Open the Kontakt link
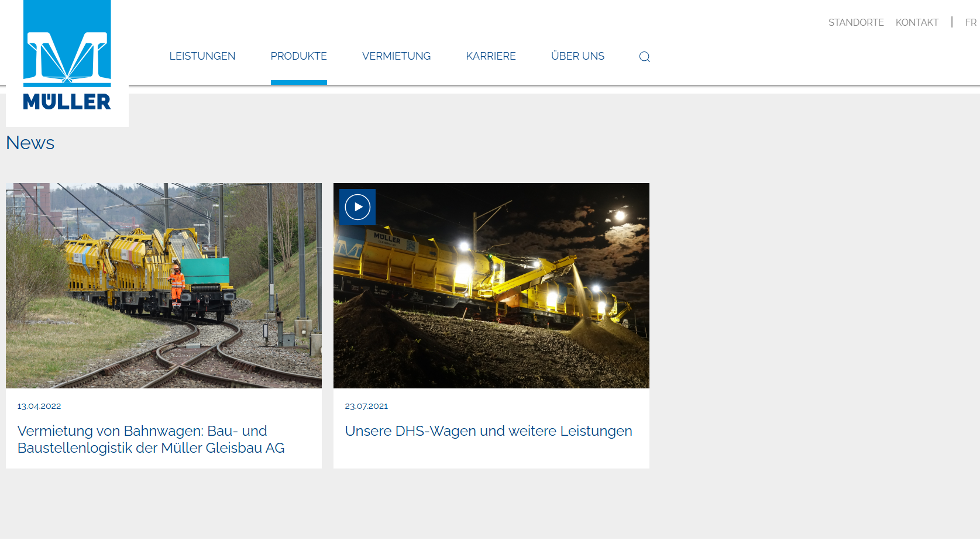The width and height of the screenshot is (980, 551). coord(917,22)
